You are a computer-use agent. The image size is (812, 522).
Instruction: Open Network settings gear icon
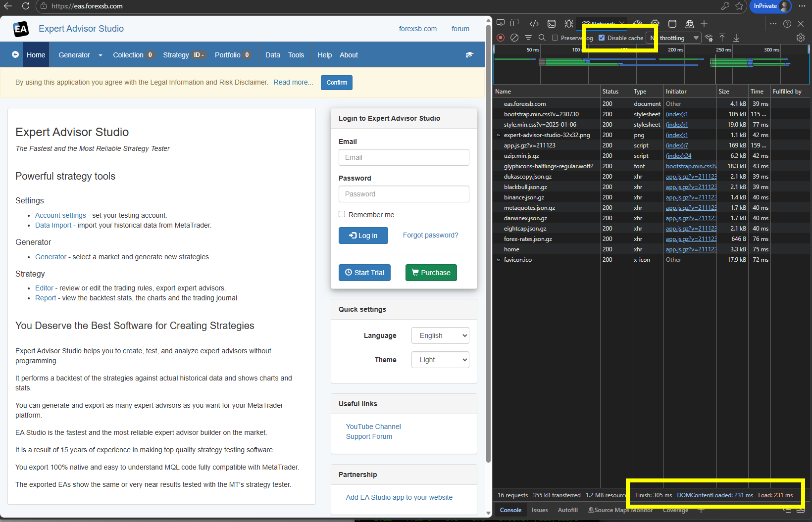coord(800,38)
